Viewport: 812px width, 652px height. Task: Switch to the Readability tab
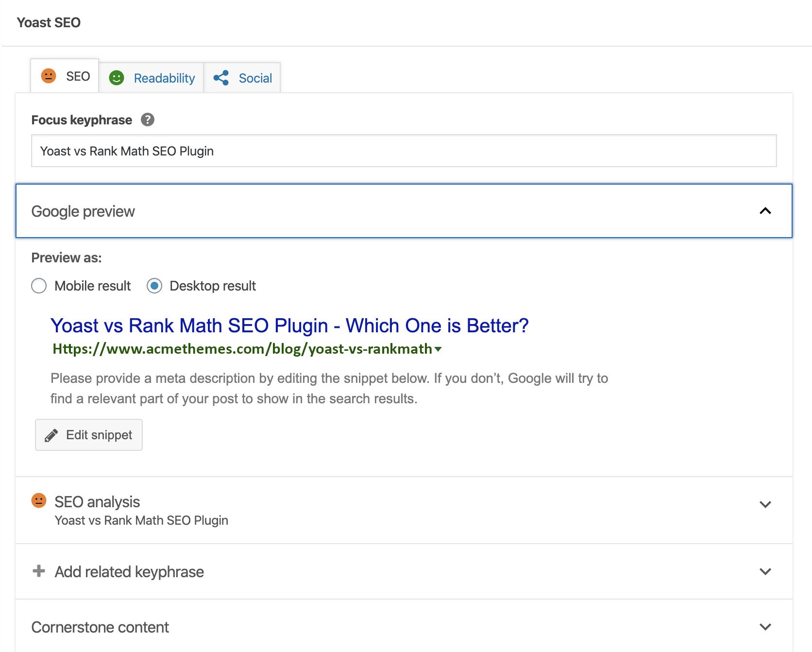pos(152,78)
